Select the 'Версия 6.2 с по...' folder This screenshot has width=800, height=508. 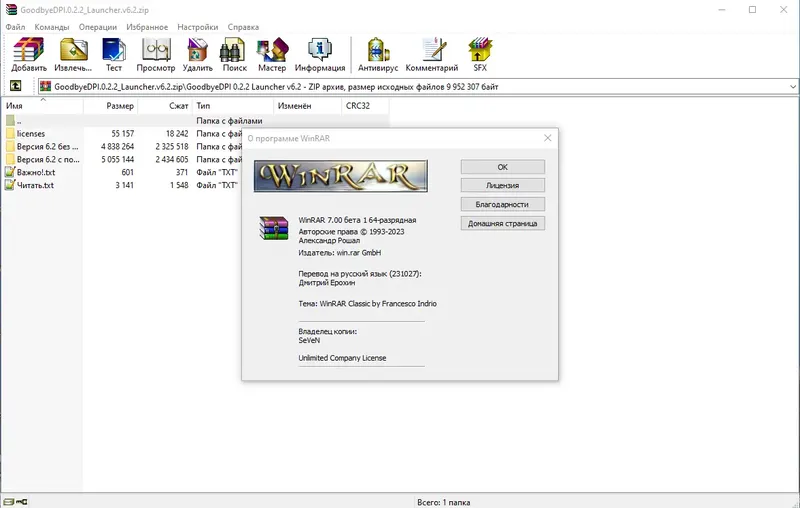click(x=48, y=159)
